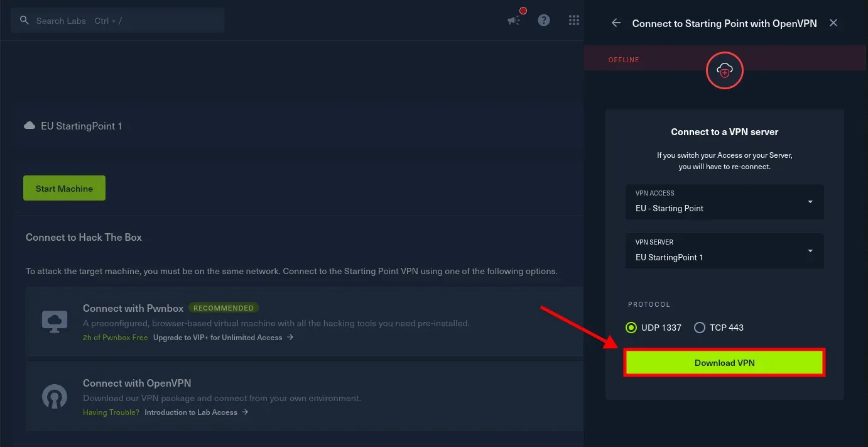The height and width of the screenshot is (447, 868).
Task: Open the Introduction to Lab Access link
Action: pyautogui.click(x=197, y=412)
